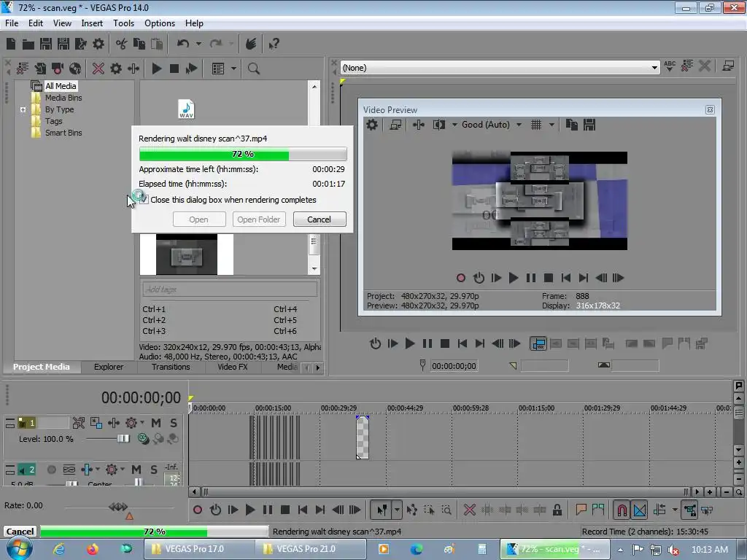Click the Overlays grid icon in Video Preview
This screenshot has height=560, width=747.
tap(536, 125)
